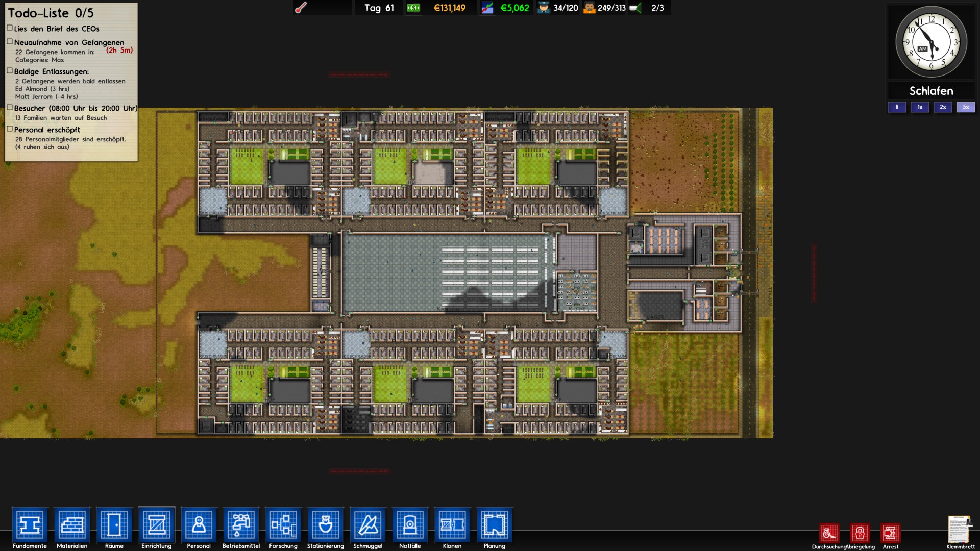
Task: Click the guard staff count icon
Action: 544,8
